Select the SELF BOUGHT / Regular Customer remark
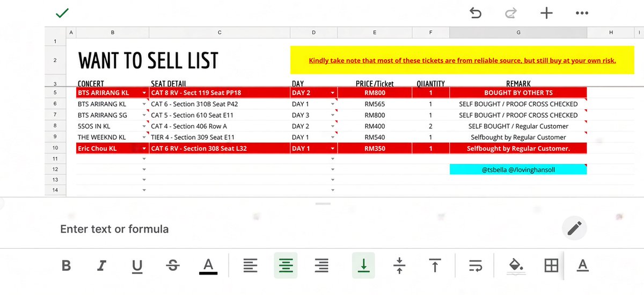Image resolution: width=644 pixels, height=295 pixels. click(518, 126)
